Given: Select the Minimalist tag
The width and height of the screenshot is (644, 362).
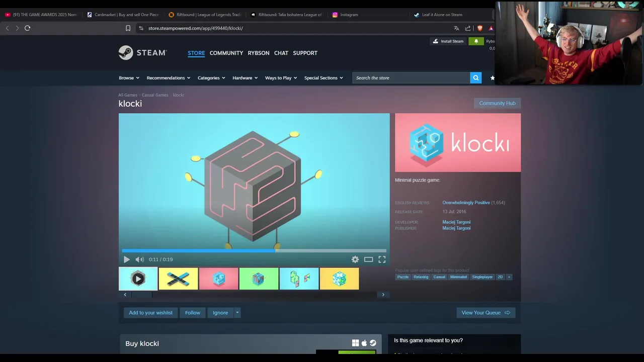Looking at the screenshot, I should click(x=458, y=277).
